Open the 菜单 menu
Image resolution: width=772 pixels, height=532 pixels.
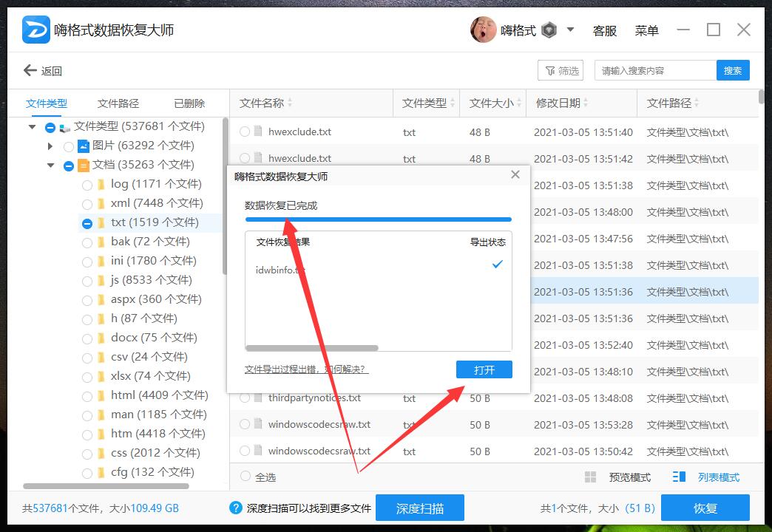pos(646,30)
